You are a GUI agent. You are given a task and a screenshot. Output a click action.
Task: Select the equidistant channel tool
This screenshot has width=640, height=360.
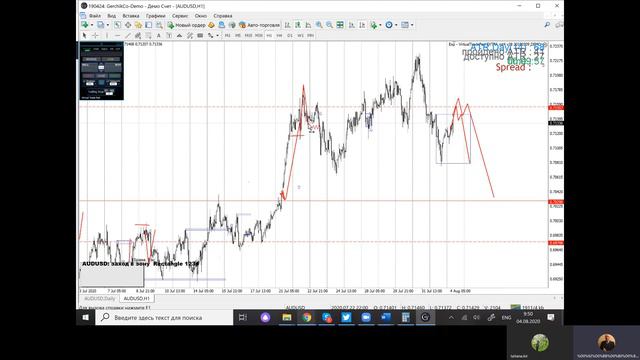coord(138,36)
